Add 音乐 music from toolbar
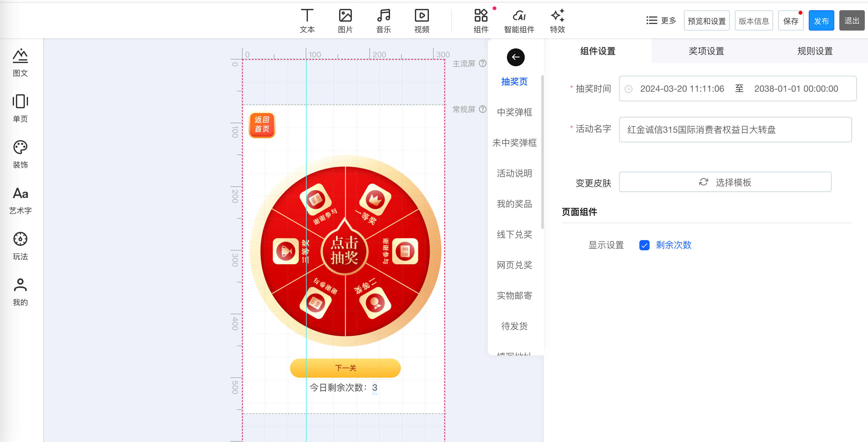The width and height of the screenshot is (868, 442). [x=383, y=21]
